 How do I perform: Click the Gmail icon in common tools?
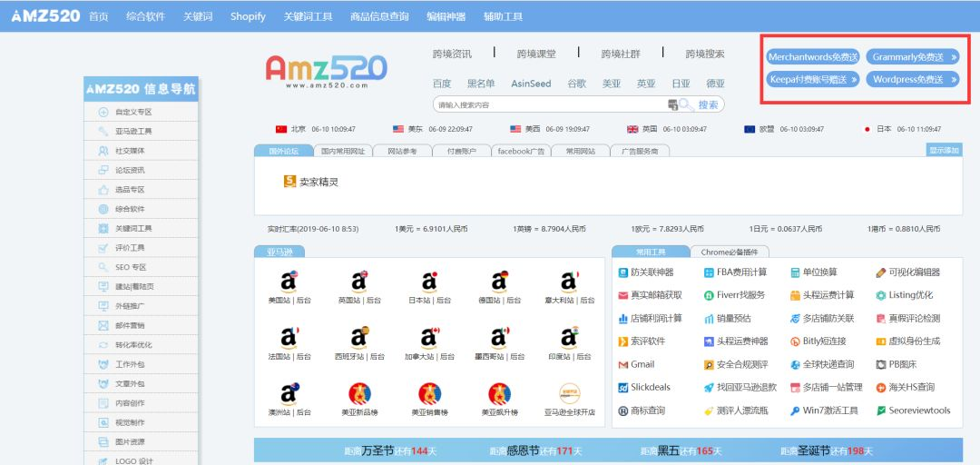623,364
